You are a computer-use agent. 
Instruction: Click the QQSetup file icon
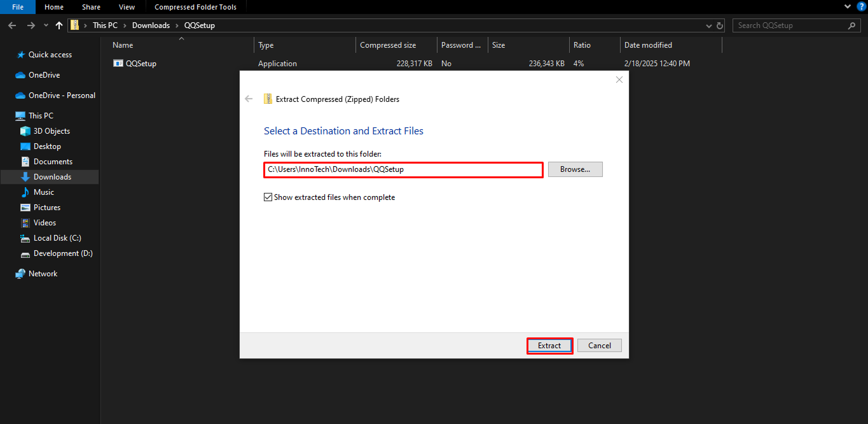point(118,64)
